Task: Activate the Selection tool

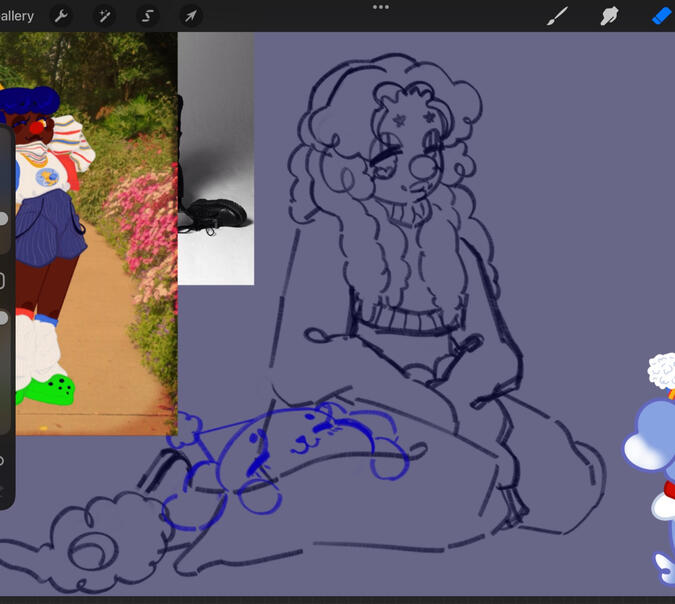Action: click(147, 16)
